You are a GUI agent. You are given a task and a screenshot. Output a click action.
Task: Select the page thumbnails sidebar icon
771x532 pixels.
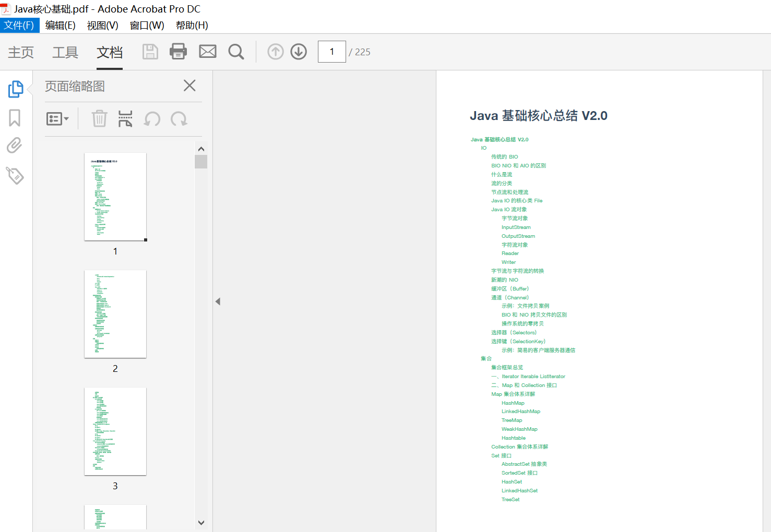[x=16, y=89]
